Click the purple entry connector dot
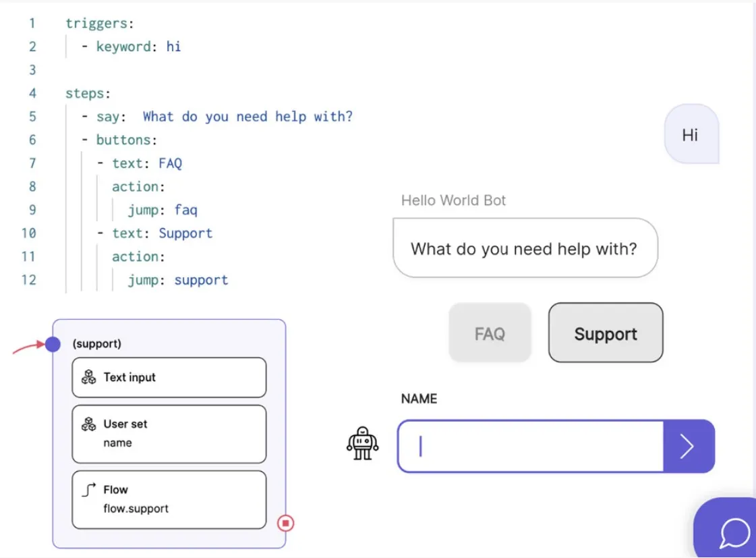The height and width of the screenshot is (558, 756). pos(53,344)
